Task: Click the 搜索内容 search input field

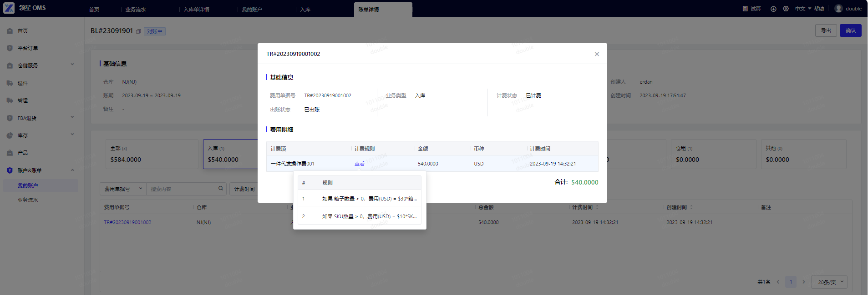Action: pos(182,189)
